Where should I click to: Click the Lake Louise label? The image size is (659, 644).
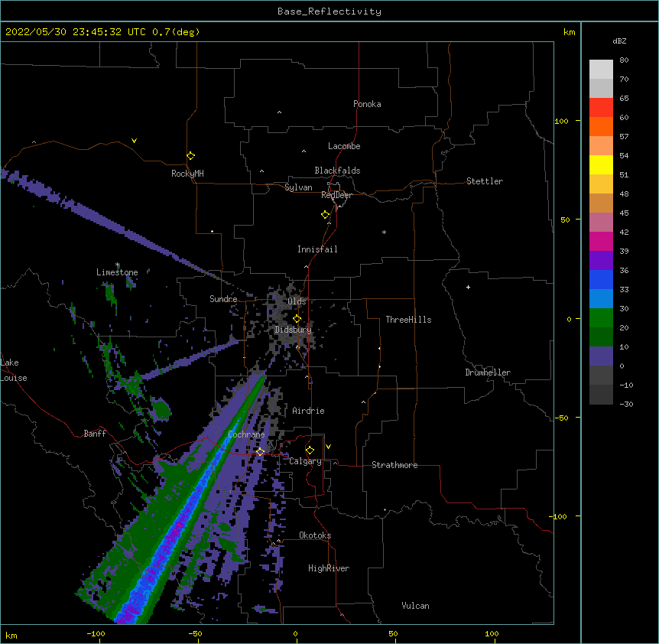pos(13,370)
